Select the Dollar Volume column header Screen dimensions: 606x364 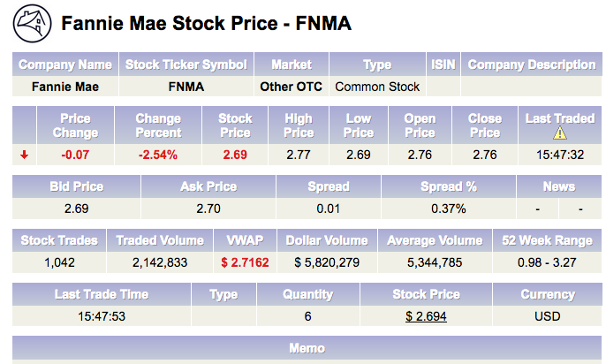point(326,240)
